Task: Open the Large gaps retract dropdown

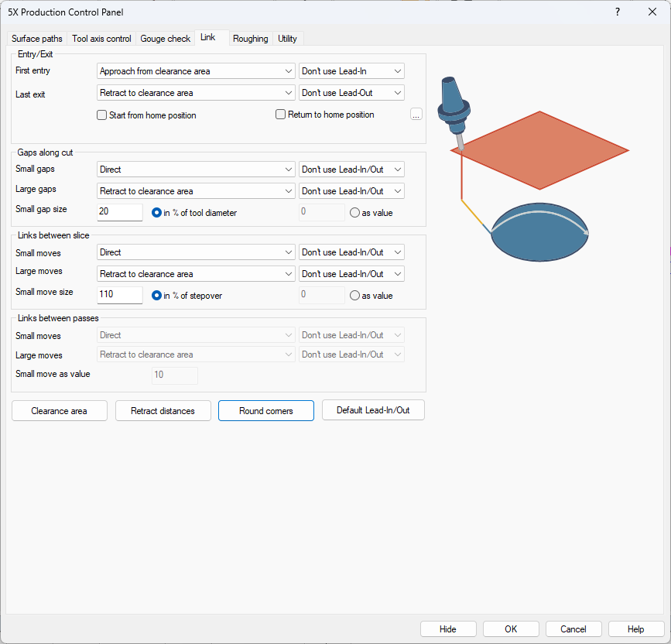Action: (197, 191)
